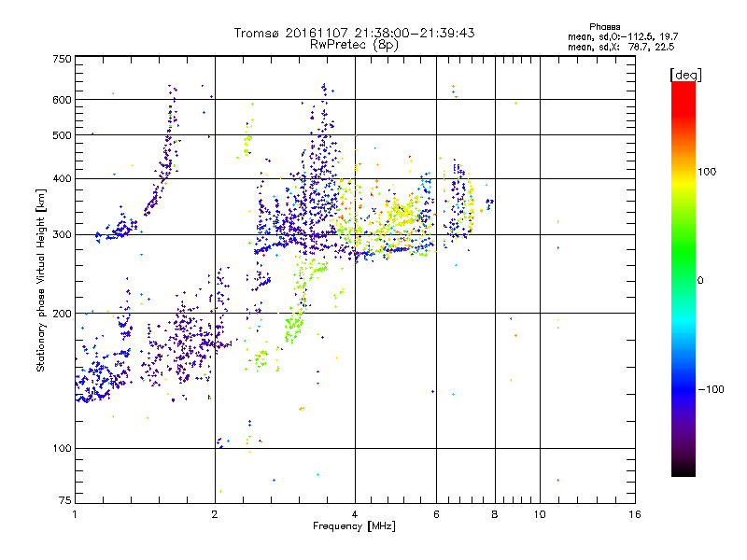Click the '75' y-axis label
Screen dimensions: 747x560
point(65,500)
